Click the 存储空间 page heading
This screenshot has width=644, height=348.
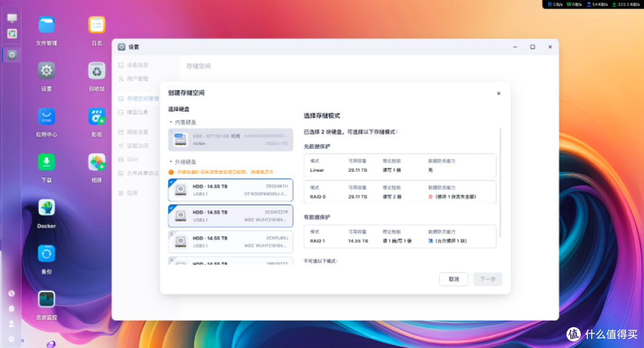coord(199,66)
